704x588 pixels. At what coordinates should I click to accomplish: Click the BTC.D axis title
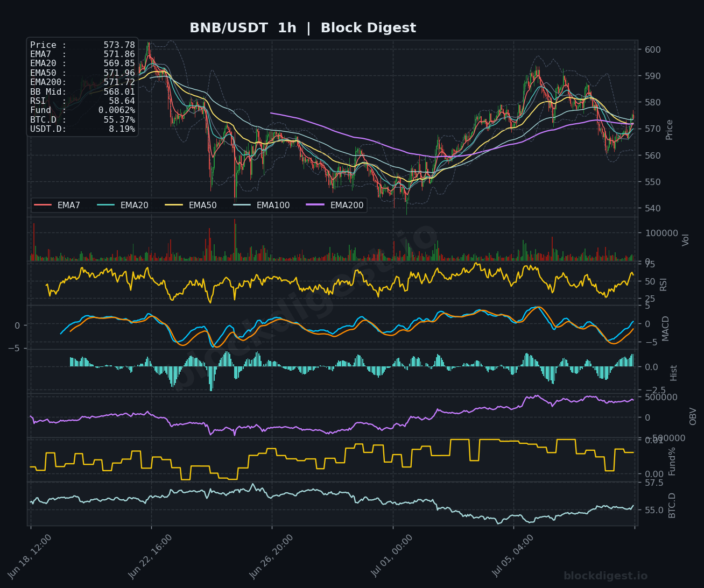coord(672,505)
